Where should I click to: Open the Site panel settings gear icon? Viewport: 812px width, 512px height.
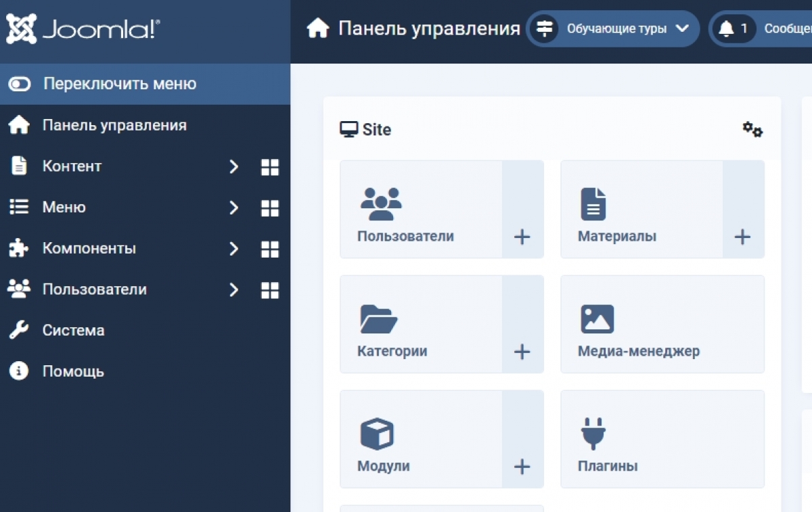click(x=752, y=129)
